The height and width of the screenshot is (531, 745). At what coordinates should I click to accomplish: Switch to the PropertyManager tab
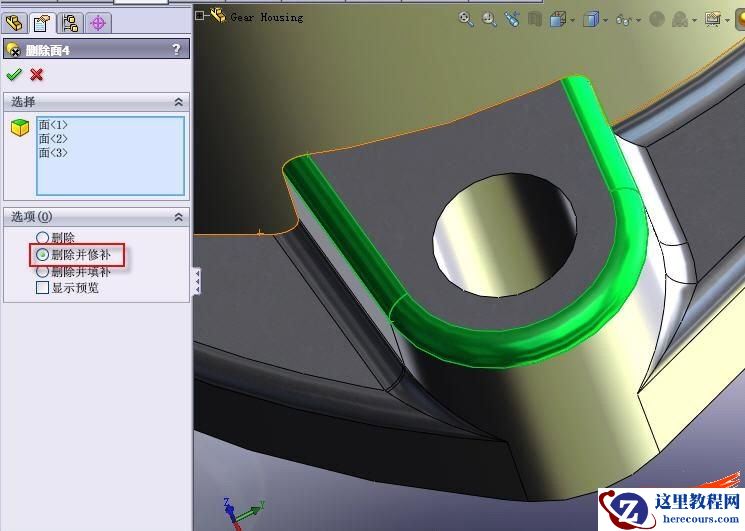pyautogui.click(x=42, y=23)
